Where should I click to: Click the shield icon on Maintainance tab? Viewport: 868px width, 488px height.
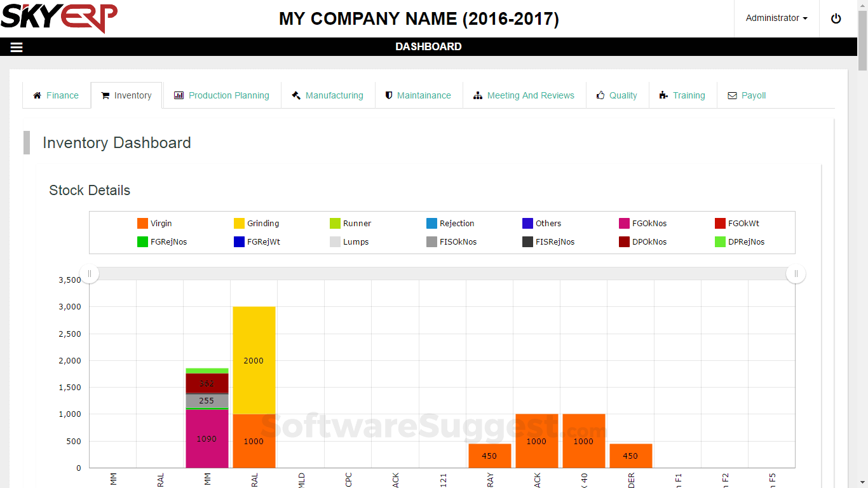coord(389,95)
